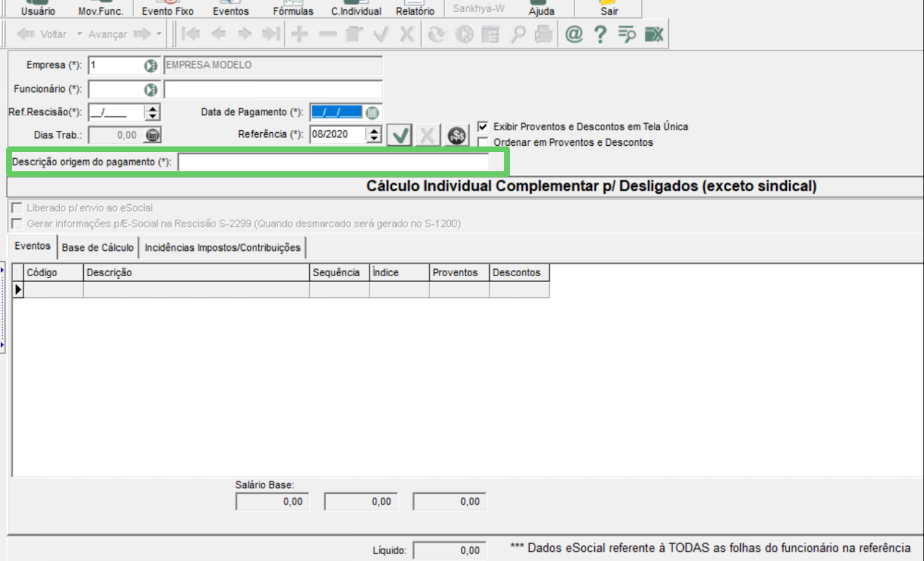Go to the last record

[x=271, y=34]
